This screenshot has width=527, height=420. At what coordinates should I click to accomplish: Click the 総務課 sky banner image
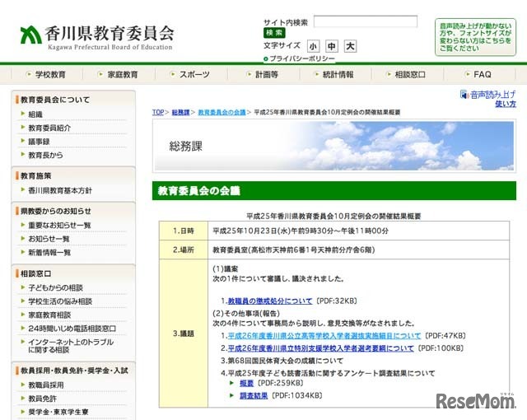pyautogui.click(x=333, y=146)
